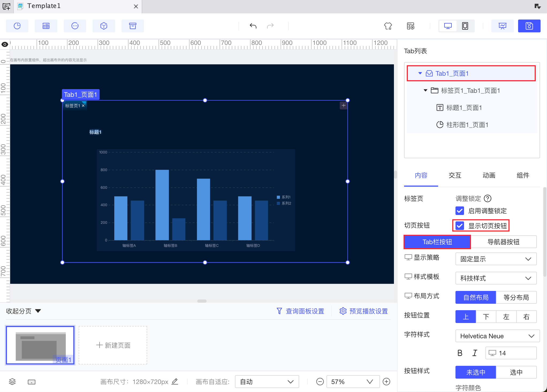
Task: Collapse the 标签页1_Tab1_页面1 node
Action: tap(426, 90)
